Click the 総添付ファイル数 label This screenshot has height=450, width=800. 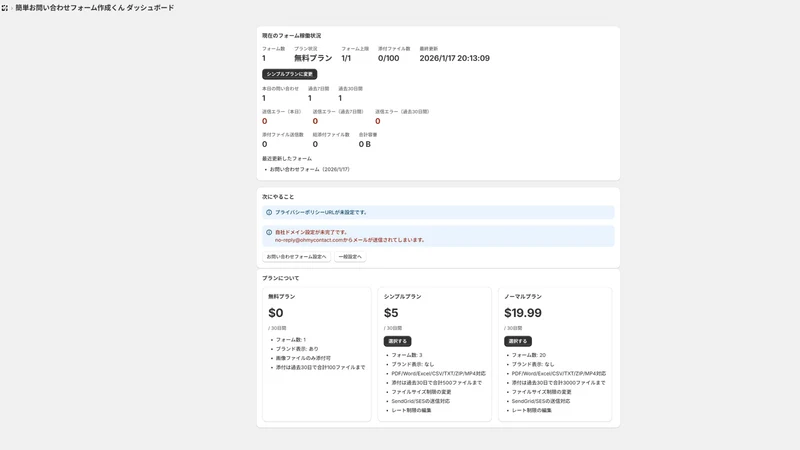coord(331,135)
